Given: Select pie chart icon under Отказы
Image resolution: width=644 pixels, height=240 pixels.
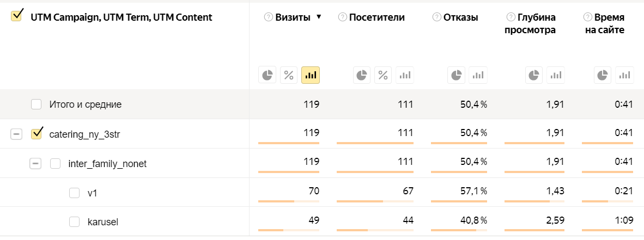Looking at the screenshot, I should click(x=457, y=75).
